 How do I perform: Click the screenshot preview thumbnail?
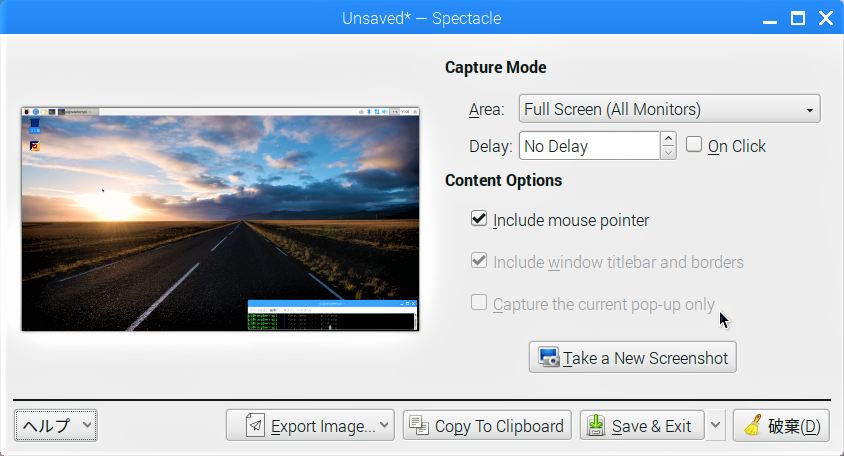pyautogui.click(x=220, y=219)
